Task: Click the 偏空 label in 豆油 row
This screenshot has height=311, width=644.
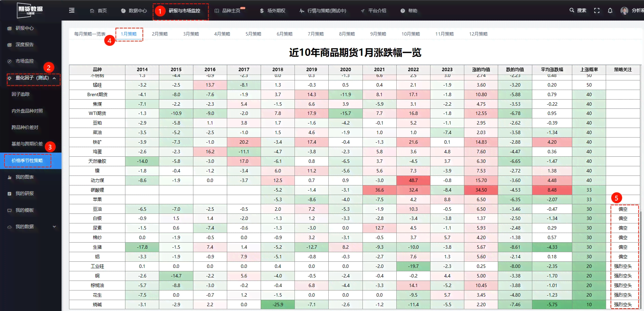Action: [x=623, y=209]
